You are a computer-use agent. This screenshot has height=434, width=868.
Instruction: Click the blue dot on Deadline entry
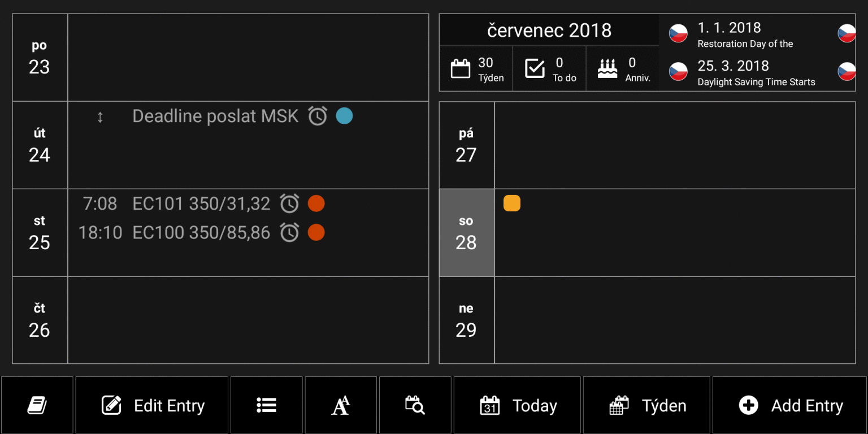344,116
